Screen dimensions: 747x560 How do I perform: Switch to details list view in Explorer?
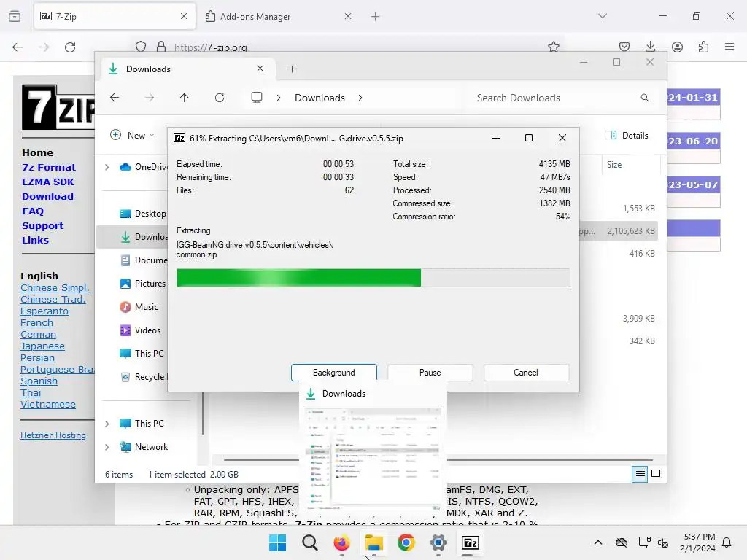pyautogui.click(x=640, y=474)
